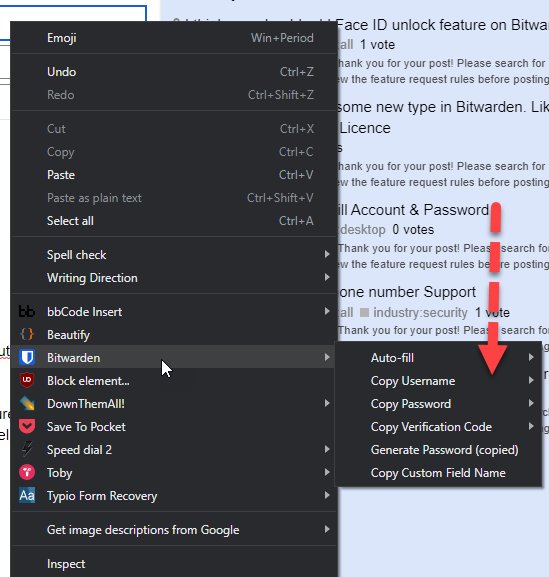Screen dimensions: 549x577
Task: Click the Beautify curly braces icon
Action: [27, 334]
